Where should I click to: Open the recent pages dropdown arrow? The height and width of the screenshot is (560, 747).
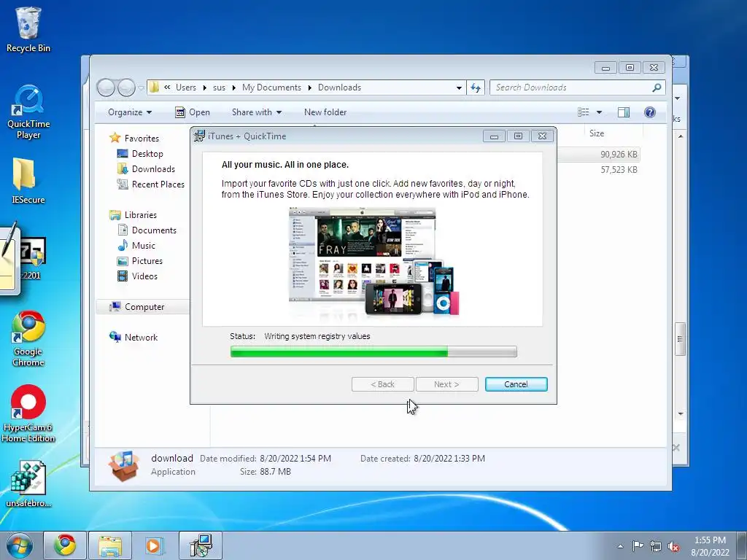[141, 87]
